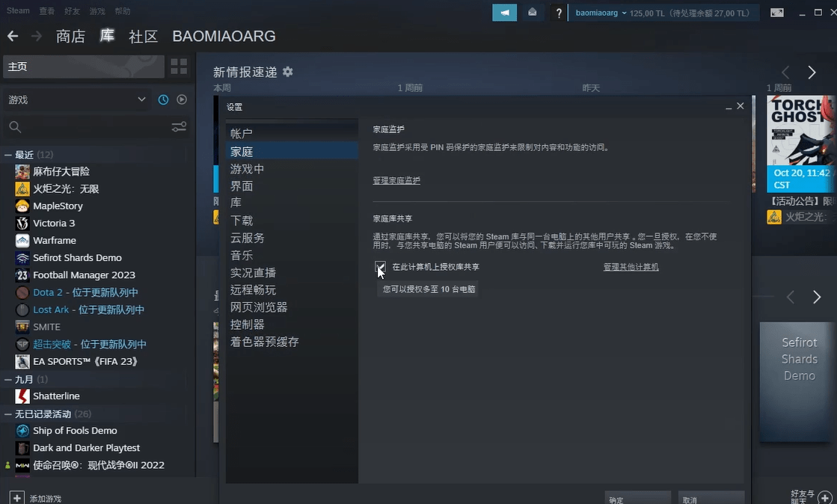Select 下载 settings category

click(292, 221)
